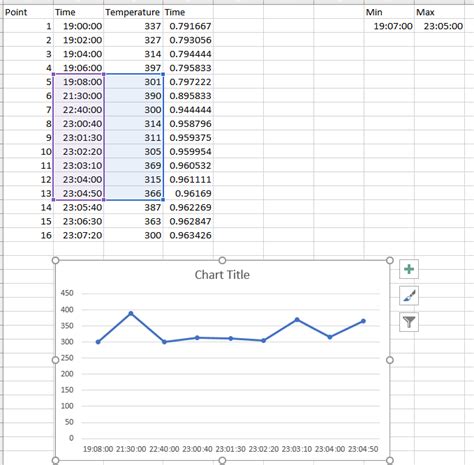Select temperature cell 363

point(133,221)
